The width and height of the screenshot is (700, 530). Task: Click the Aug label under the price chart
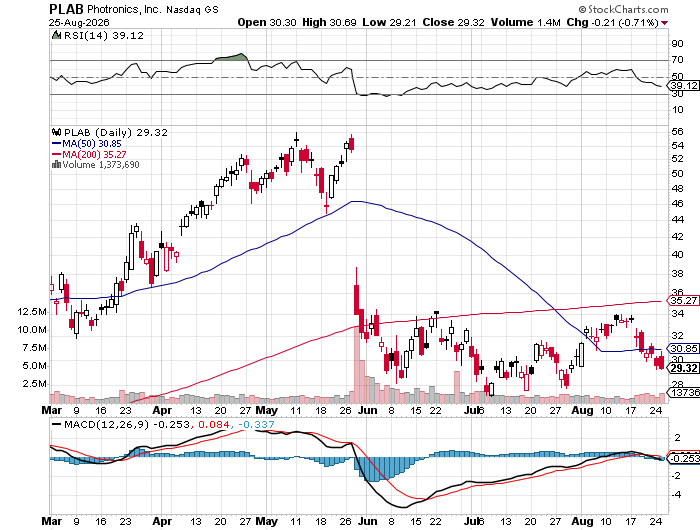[x=582, y=410]
